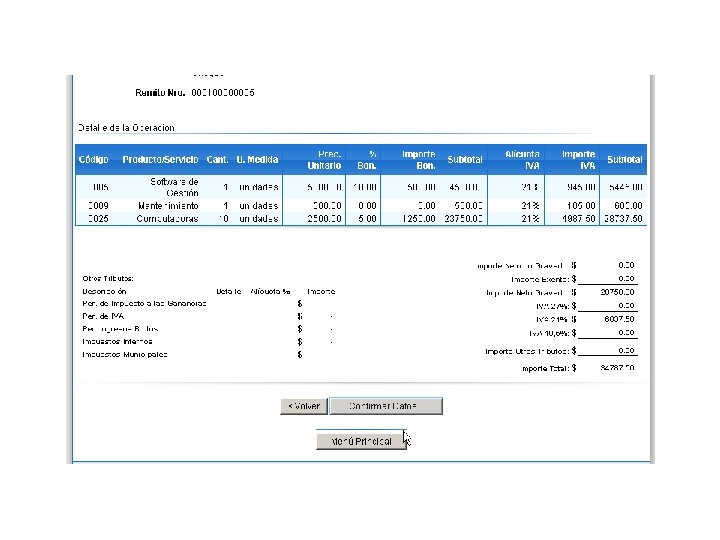This screenshot has height=540, width=720.
Task: Select the Prec. Unitario column header
Action: click(324, 160)
